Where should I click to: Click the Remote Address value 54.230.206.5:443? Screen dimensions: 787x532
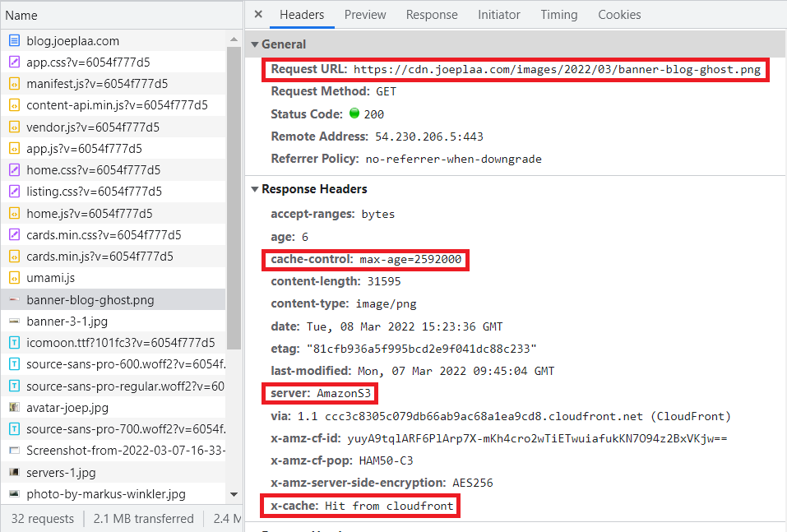click(429, 136)
